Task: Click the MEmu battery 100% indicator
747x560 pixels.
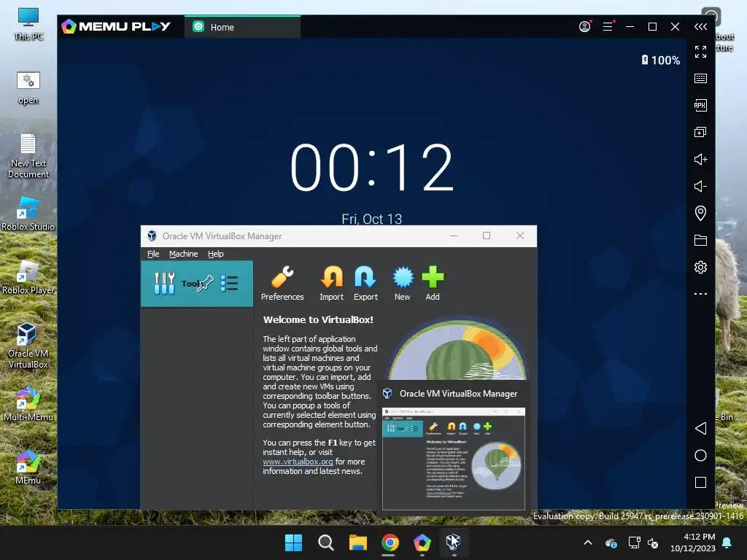Action: tap(661, 60)
